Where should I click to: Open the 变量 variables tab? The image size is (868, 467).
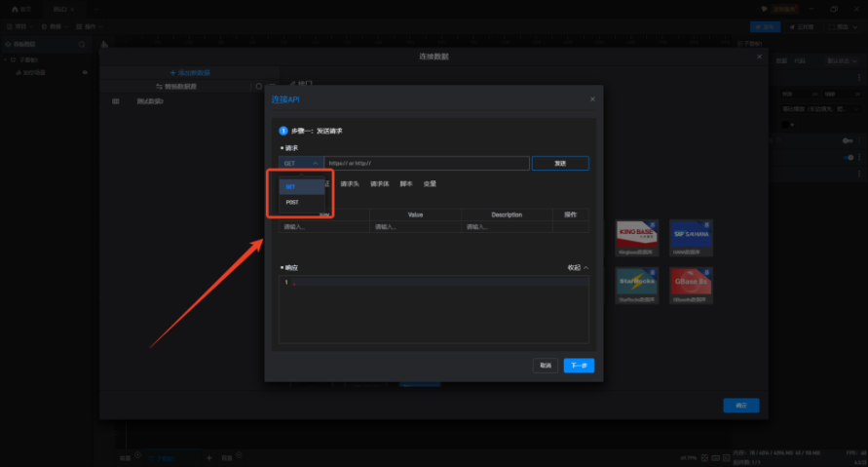430,183
